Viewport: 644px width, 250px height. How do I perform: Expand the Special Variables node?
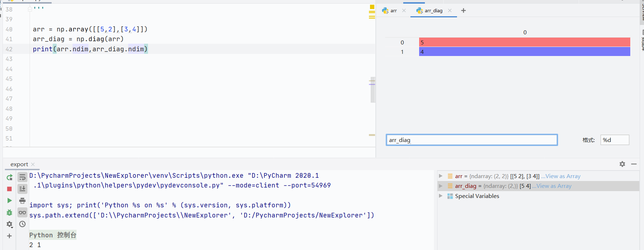click(x=440, y=196)
